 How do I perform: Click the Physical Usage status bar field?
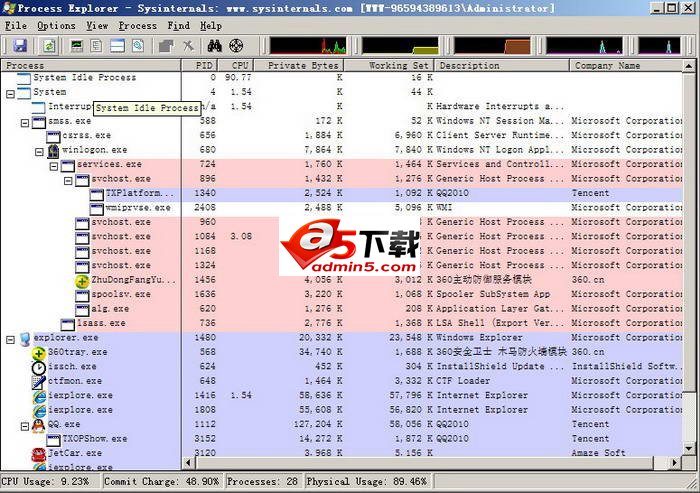pos(368,482)
